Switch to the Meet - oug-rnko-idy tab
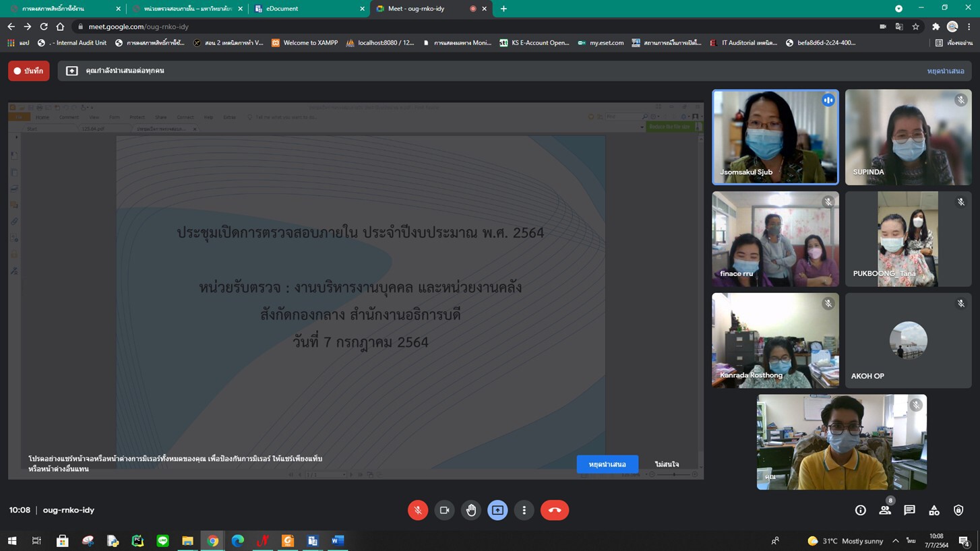The height and width of the screenshot is (551, 980). coord(431,9)
